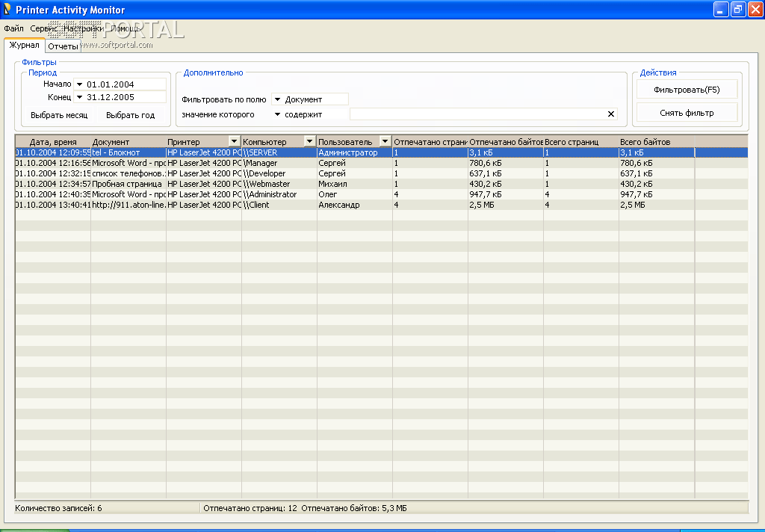Expand the Начало date dropdown arrow
Screen dimensions: 765x532
tap(79, 84)
